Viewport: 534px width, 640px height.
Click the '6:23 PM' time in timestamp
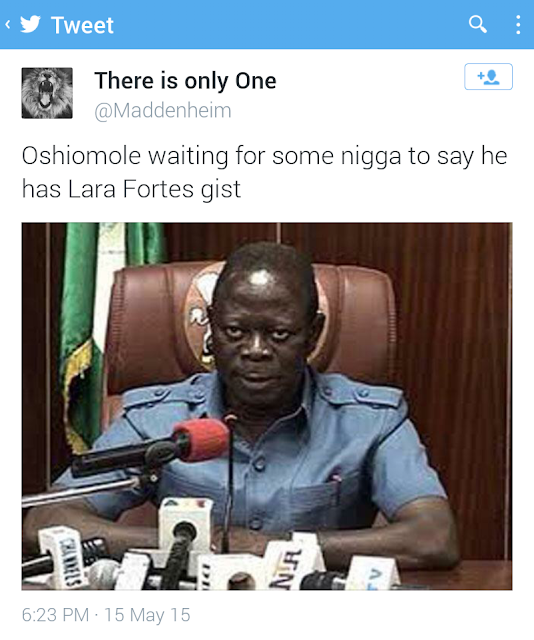55,615
